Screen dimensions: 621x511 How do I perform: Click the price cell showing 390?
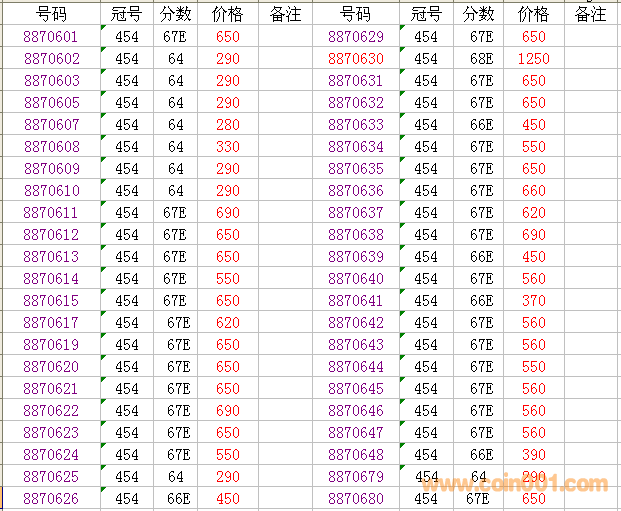pos(533,455)
